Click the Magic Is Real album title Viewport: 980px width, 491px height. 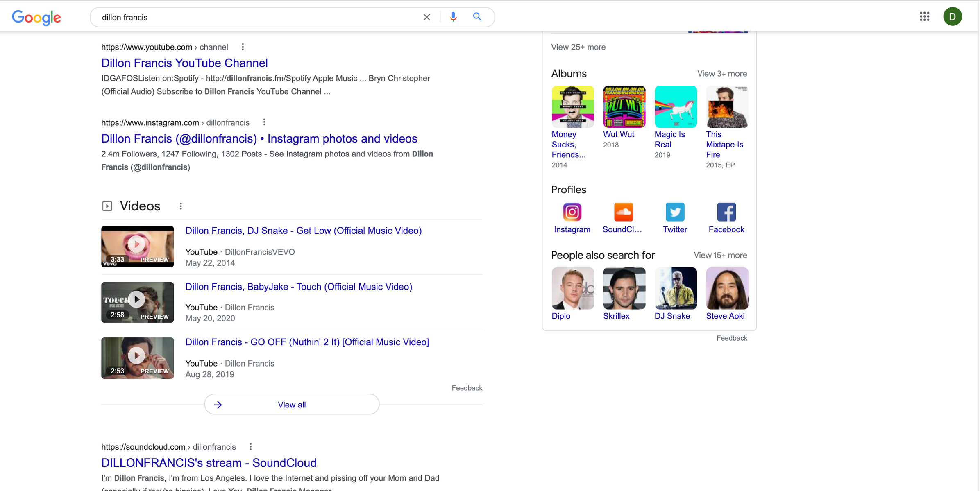click(x=670, y=139)
